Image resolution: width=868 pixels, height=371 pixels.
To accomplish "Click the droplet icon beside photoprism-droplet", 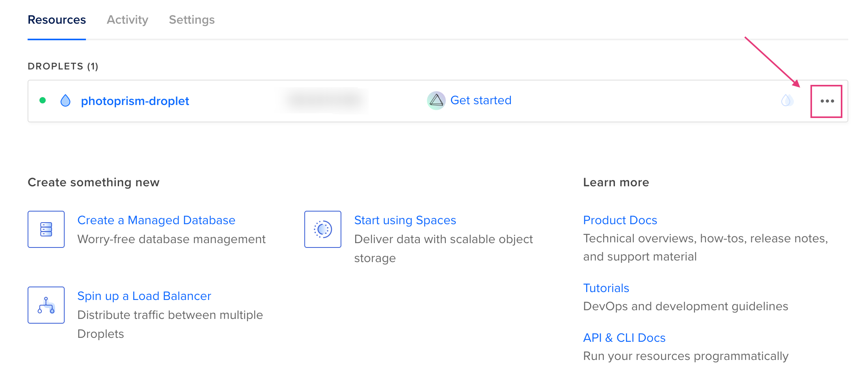I will click(65, 101).
